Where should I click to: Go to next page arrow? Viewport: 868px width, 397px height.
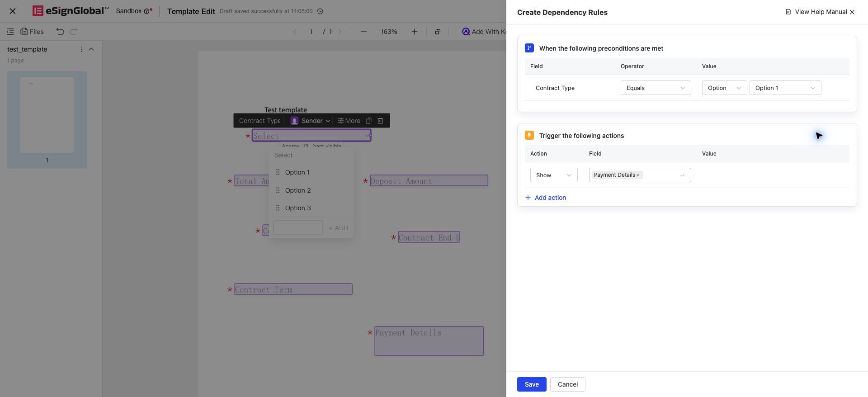click(340, 32)
